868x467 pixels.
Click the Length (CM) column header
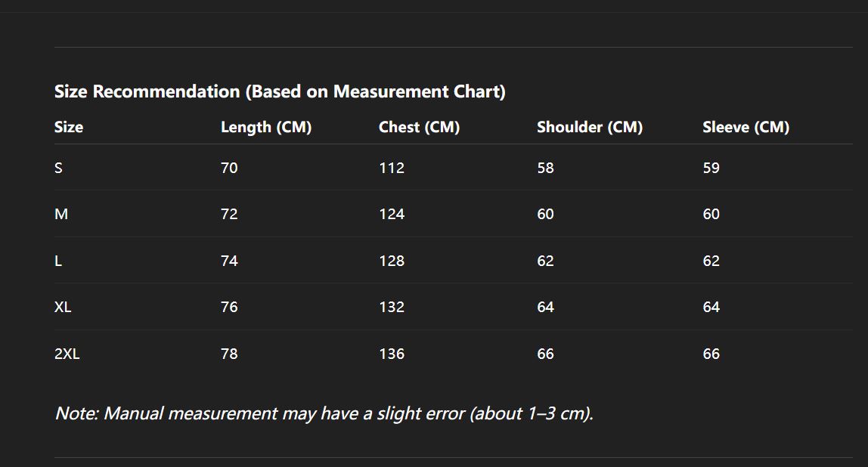[265, 127]
